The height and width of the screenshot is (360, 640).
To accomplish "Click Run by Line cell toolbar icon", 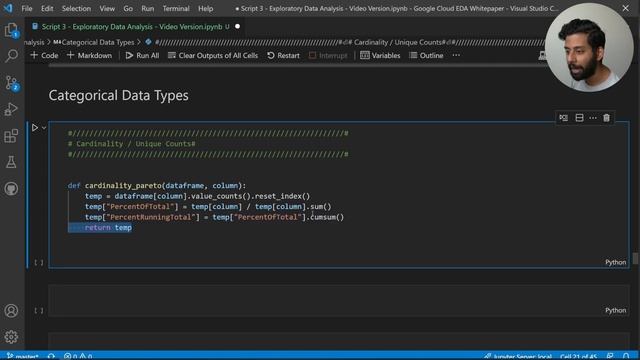I will point(564,118).
